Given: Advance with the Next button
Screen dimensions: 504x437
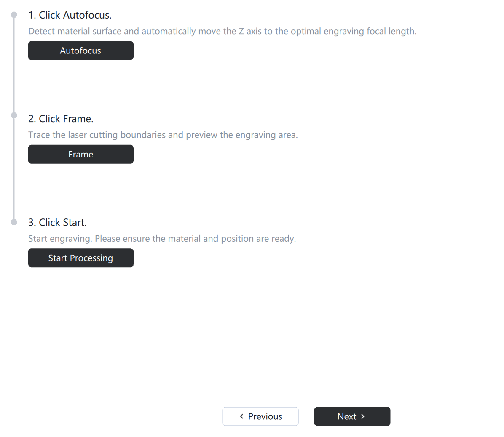Looking at the screenshot, I should point(352,416).
